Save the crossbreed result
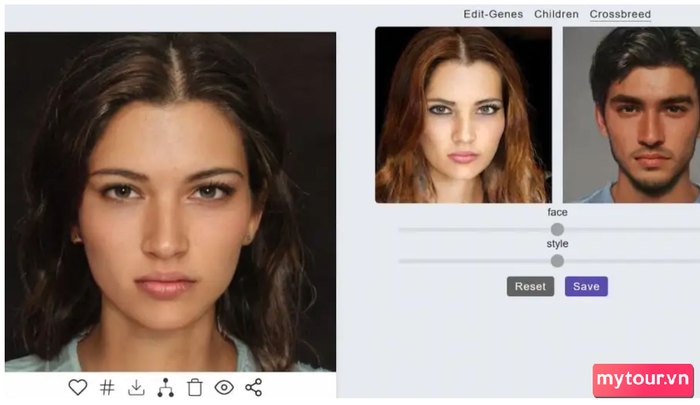700x405 pixels. coord(586,286)
